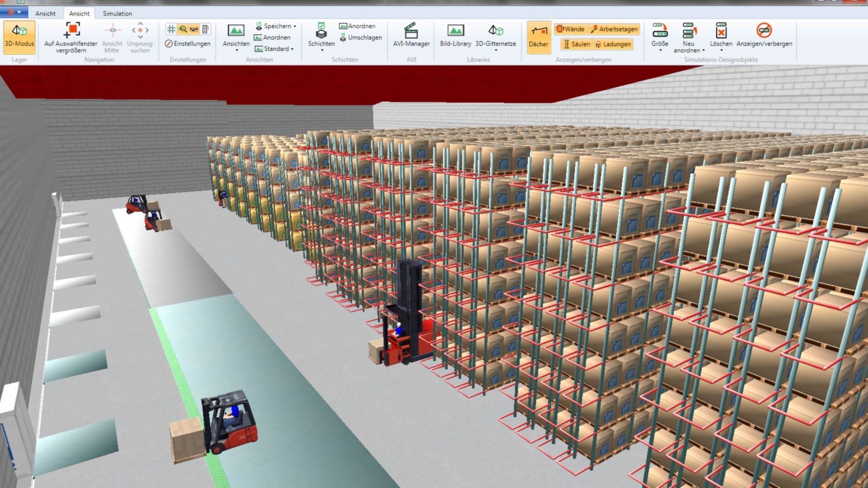
Task: Expand the Standard views dropdown
Action: point(292,49)
